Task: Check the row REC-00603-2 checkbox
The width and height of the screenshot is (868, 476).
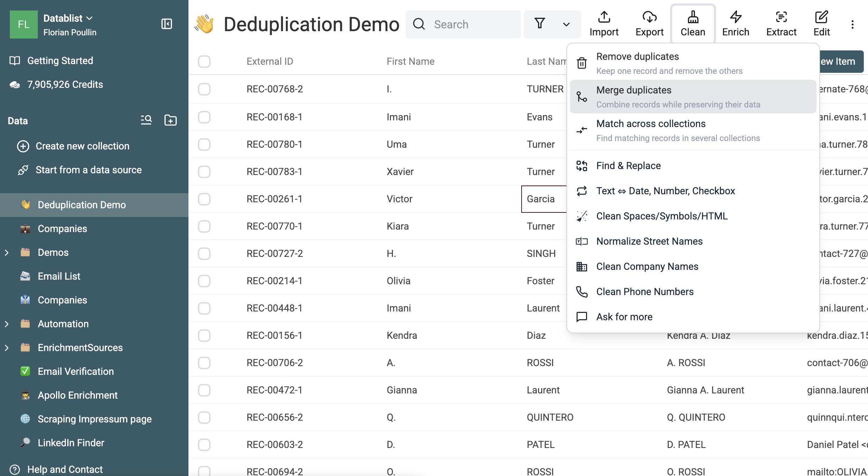Action: [x=204, y=444]
